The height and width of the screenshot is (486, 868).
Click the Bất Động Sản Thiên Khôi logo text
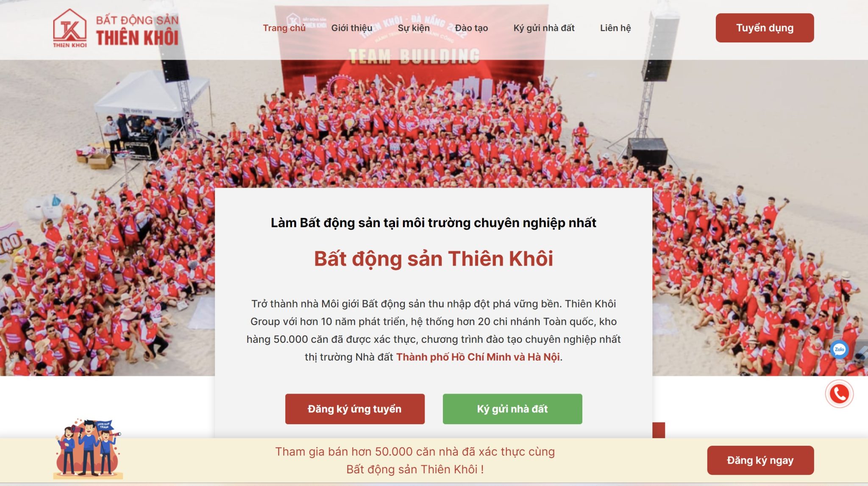click(137, 30)
